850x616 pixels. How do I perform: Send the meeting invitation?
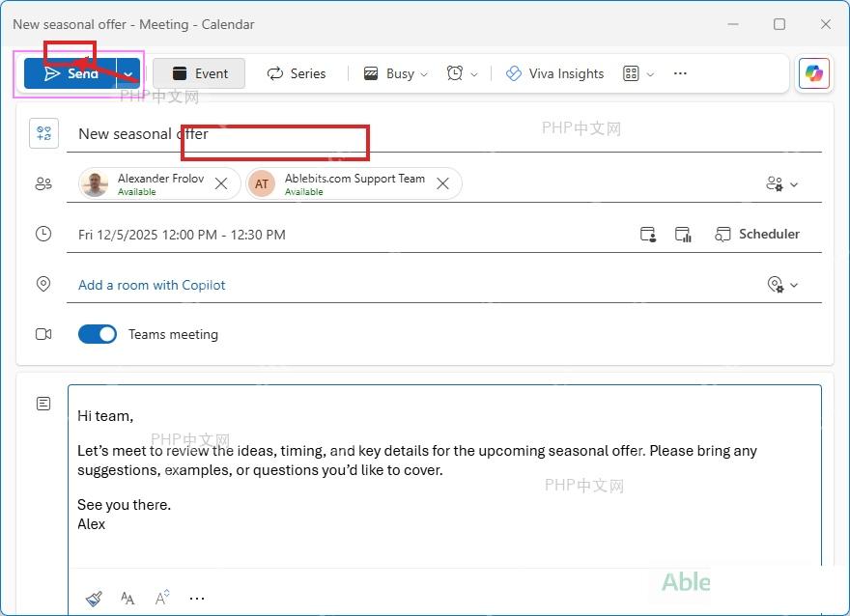click(71, 73)
